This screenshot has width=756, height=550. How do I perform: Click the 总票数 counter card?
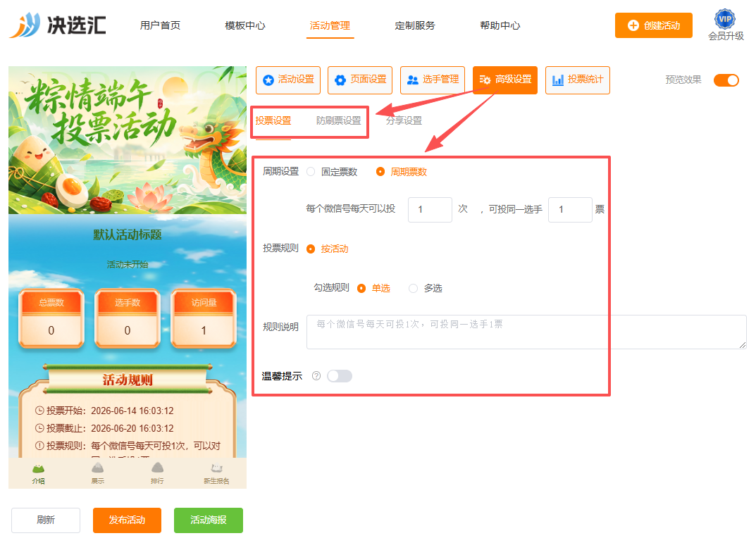coord(51,318)
